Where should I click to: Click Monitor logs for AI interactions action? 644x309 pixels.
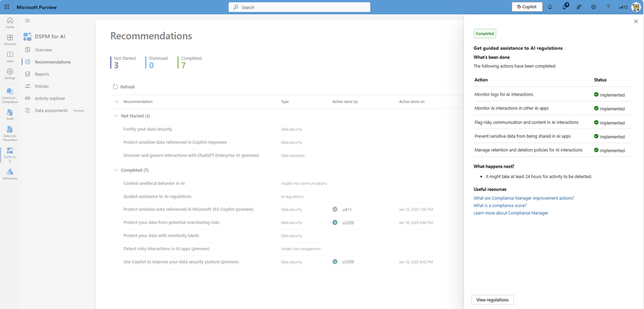503,95
